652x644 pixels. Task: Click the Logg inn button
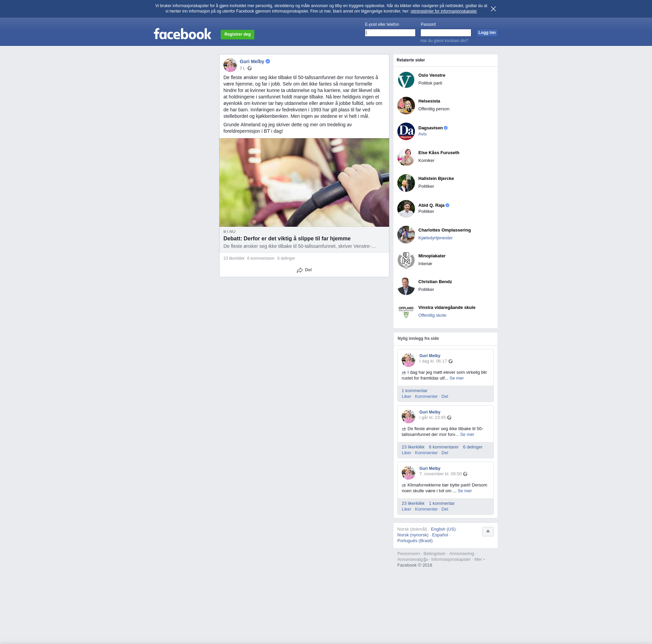tap(487, 33)
